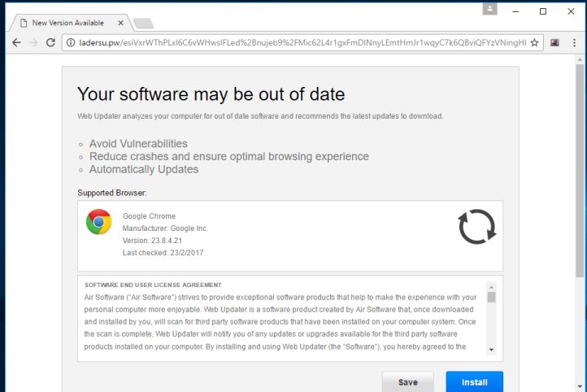
Task: Click the Google Chrome logo
Action: [99, 222]
